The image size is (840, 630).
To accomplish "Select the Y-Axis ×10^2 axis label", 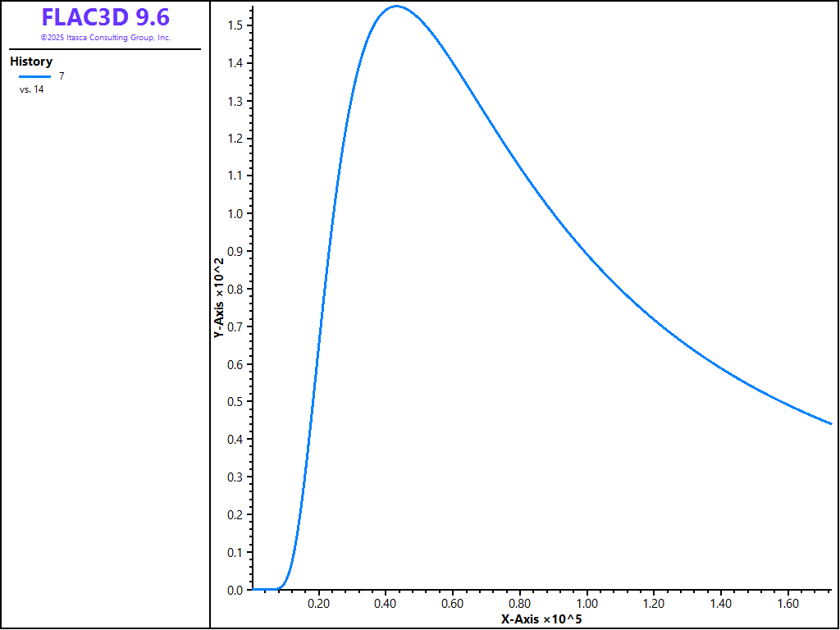I will [x=219, y=299].
